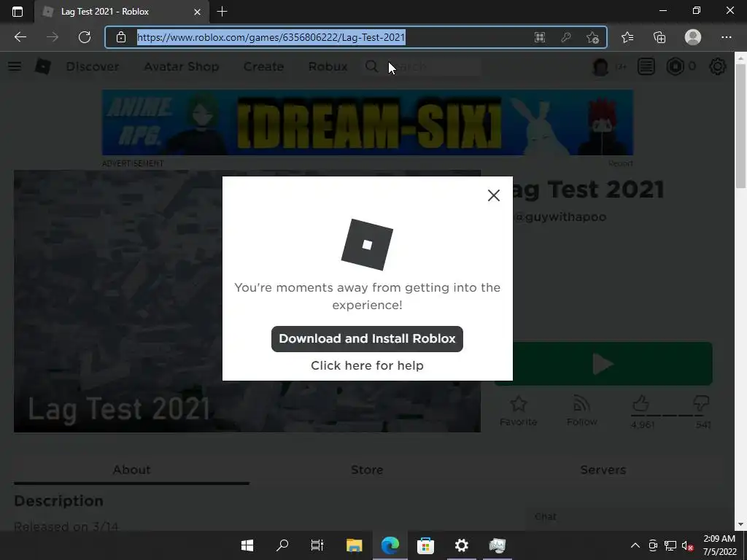This screenshot has width=747, height=560.
Task: Close the Lag Test 2021 tab
Action: pos(197,12)
